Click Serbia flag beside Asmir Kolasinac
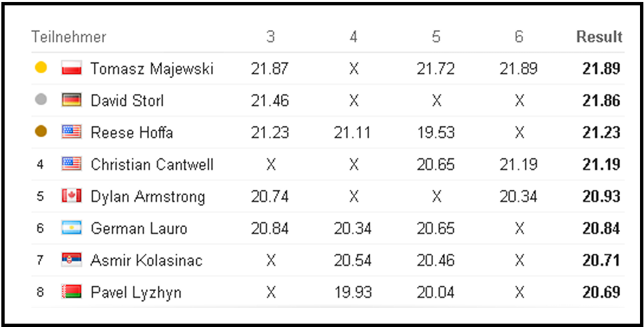Viewport: 644px width, 327px height. pyautogui.click(x=71, y=260)
